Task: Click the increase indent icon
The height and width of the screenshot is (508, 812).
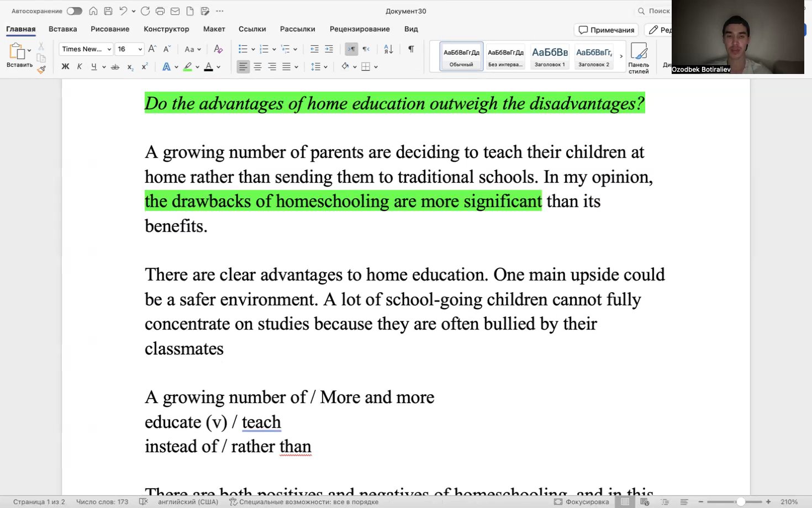Action: 329,49
